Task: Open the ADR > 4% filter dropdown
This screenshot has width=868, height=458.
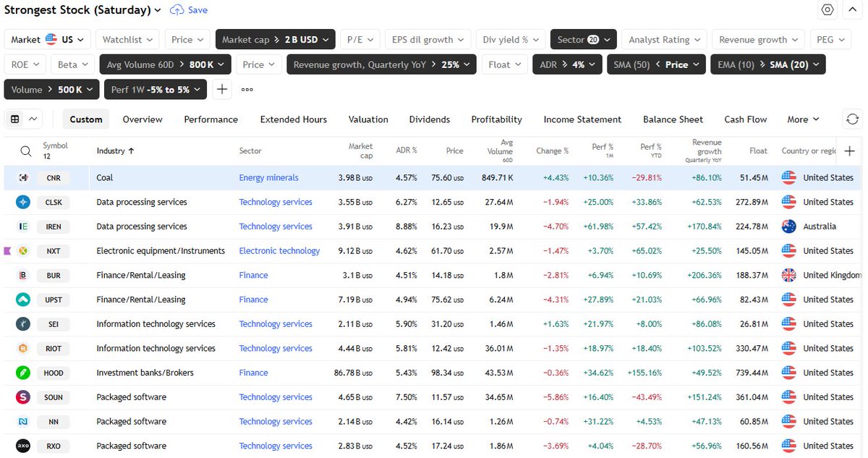Action: coord(568,64)
